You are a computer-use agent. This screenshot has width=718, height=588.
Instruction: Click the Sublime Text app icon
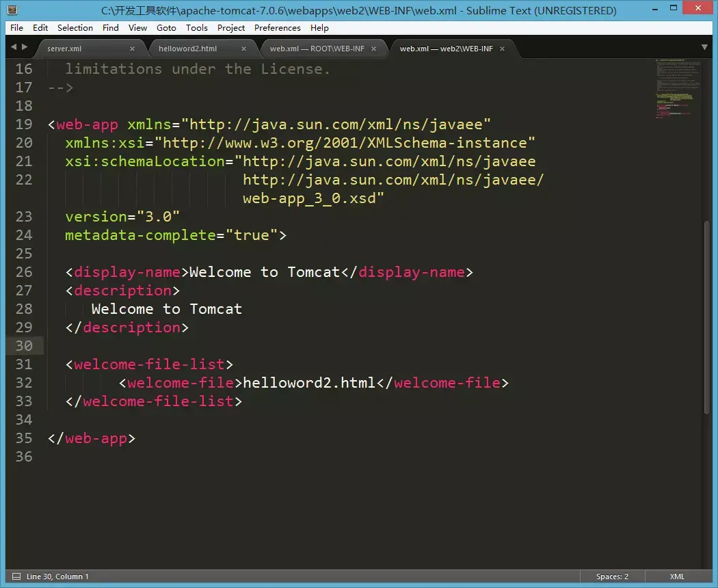coord(12,10)
